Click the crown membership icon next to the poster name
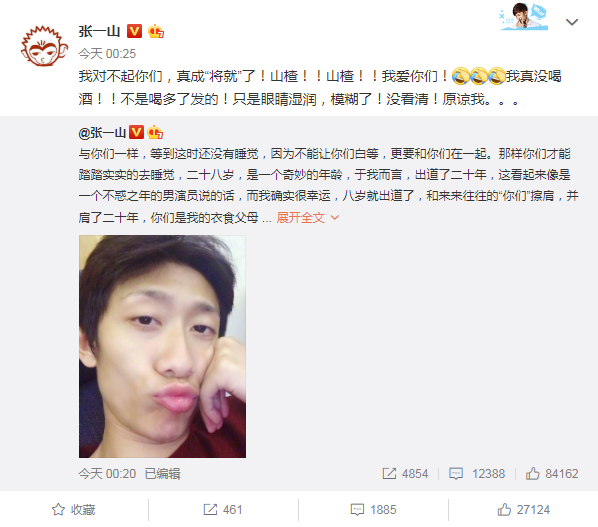598x527 pixels. coord(156,31)
